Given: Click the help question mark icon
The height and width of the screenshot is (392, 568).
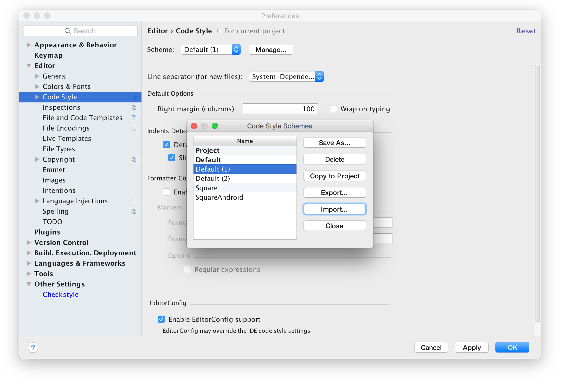Looking at the screenshot, I should pos(33,347).
